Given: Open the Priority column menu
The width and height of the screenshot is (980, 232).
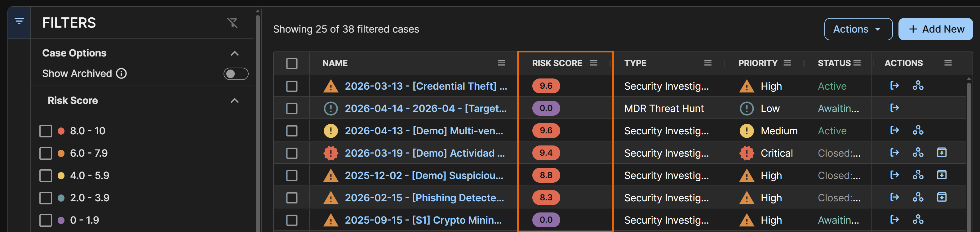Looking at the screenshot, I should pos(787,63).
